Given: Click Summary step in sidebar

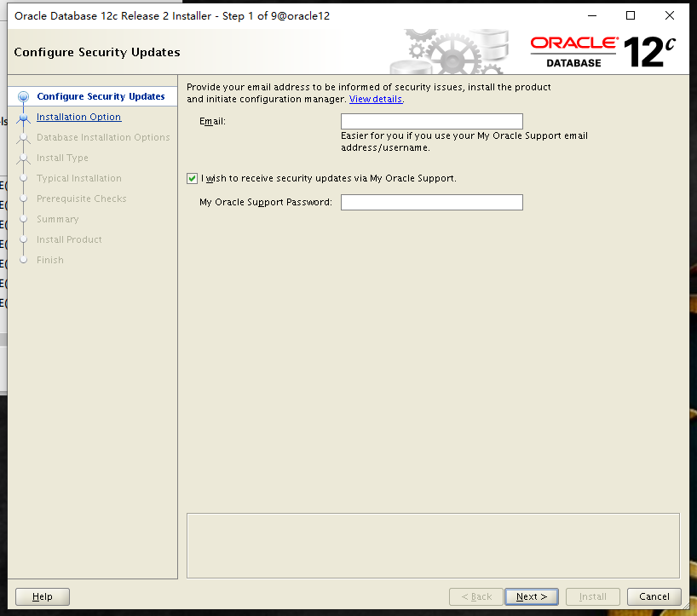Looking at the screenshot, I should [x=58, y=219].
